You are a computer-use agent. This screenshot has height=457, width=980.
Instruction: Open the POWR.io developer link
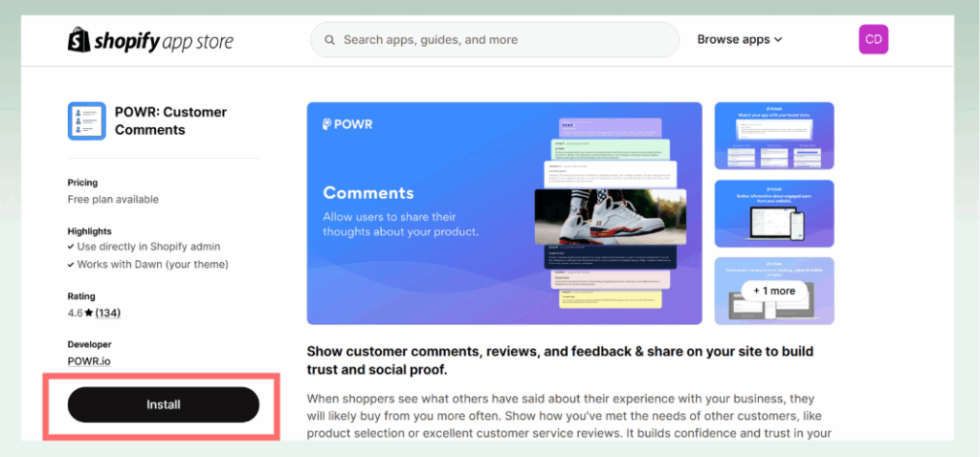[x=89, y=360]
